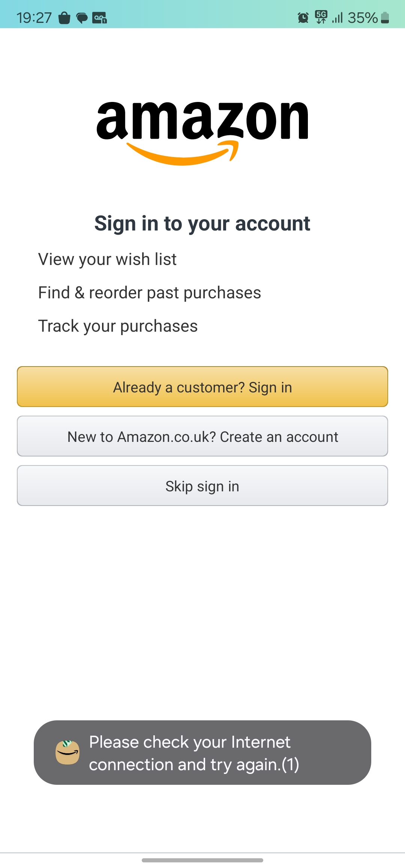The width and height of the screenshot is (405, 868).
Task: Tap the 35% battery percentage text
Action: pos(362,18)
